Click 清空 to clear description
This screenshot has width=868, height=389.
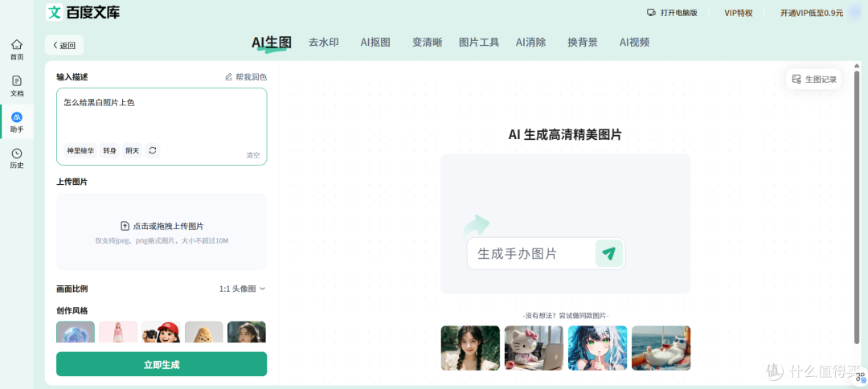(253, 155)
